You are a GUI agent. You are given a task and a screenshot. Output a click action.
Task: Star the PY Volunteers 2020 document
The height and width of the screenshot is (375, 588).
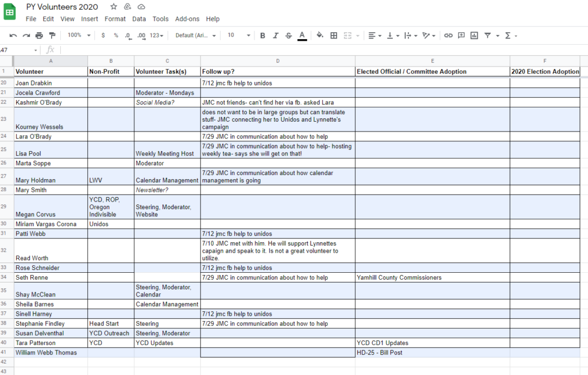tap(114, 7)
